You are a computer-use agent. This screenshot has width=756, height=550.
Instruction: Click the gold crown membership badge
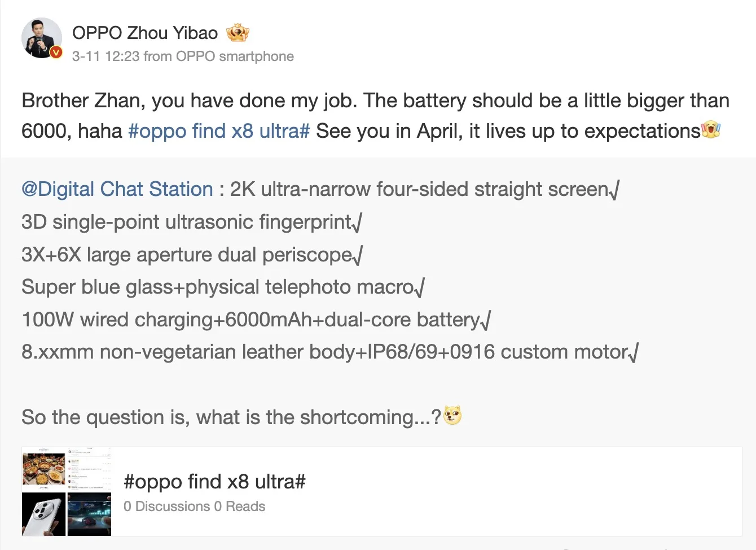click(238, 33)
